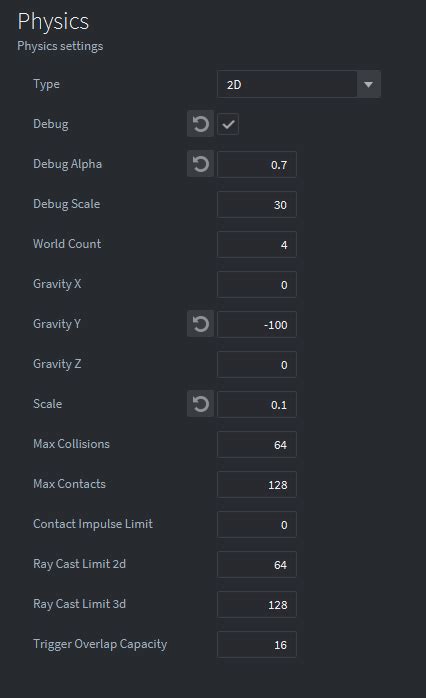The height and width of the screenshot is (698, 426).
Task: Open the Type dropdown arrow
Action: (x=369, y=84)
